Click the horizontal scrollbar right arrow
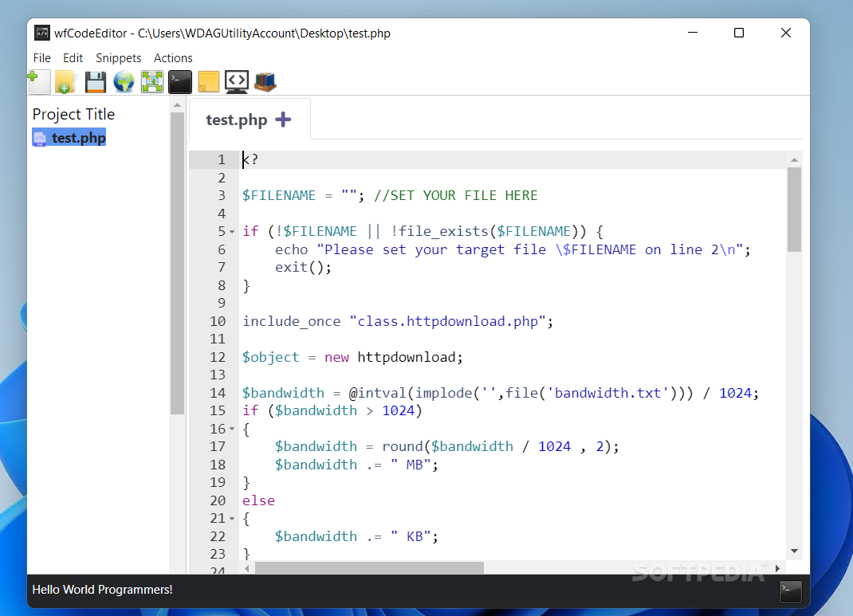853x616 pixels. pos(777,568)
